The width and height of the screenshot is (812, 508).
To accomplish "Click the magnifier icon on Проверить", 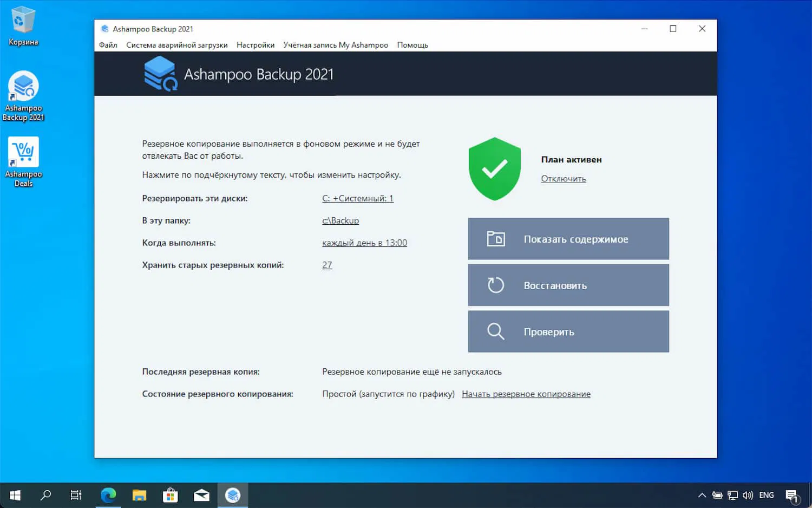I will [x=496, y=331].
